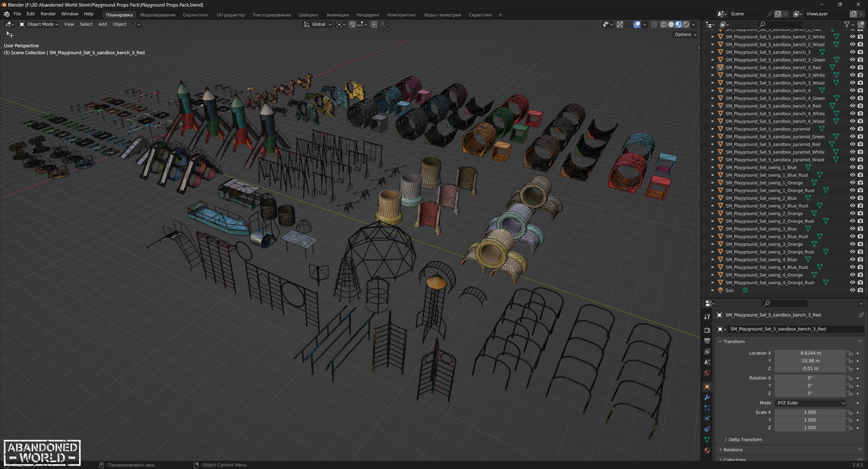Screen dimensions: 868x469
Task: Select rendered viewport shading
Action: (x=686, y=24)
